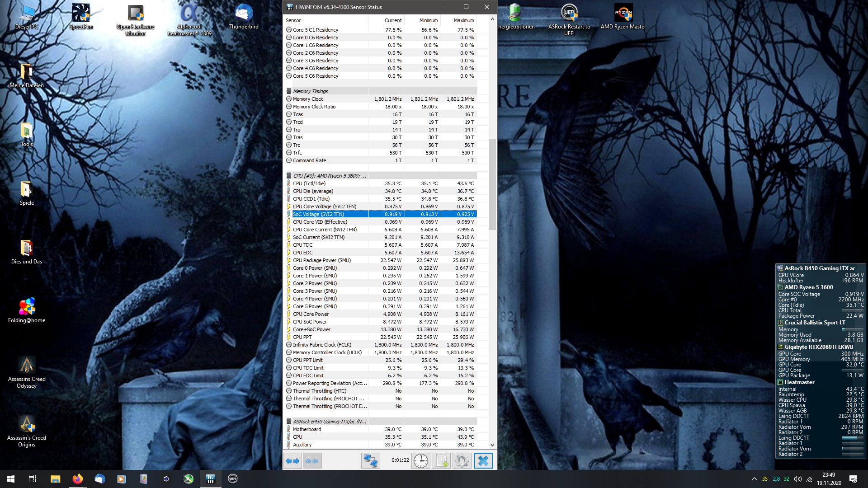
Task: Click the expand sensor window arrows button
Action: coord(293,461)
